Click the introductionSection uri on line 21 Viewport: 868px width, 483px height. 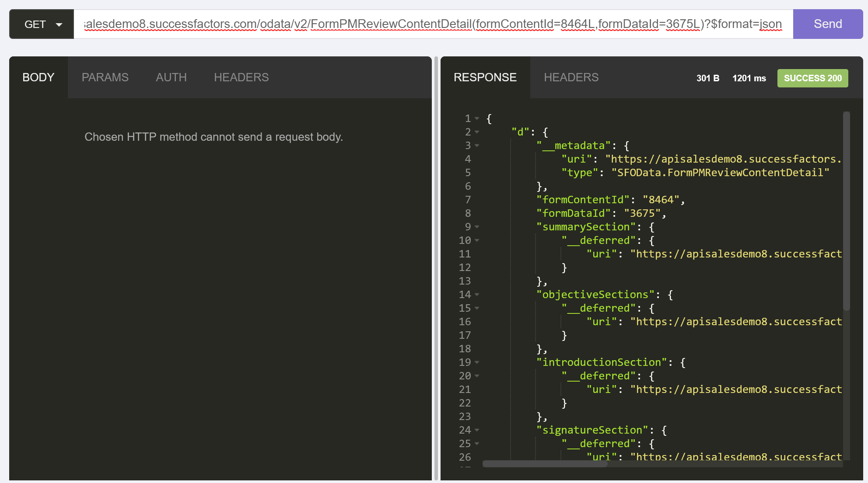pyautogui.click(x=736, y=389)
